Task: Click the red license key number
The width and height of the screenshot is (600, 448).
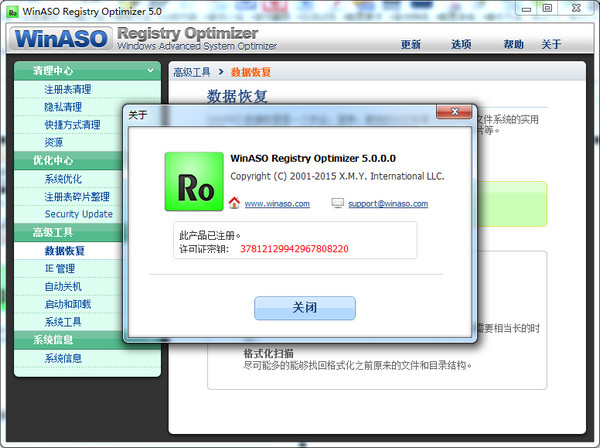Action: [294, 249]
